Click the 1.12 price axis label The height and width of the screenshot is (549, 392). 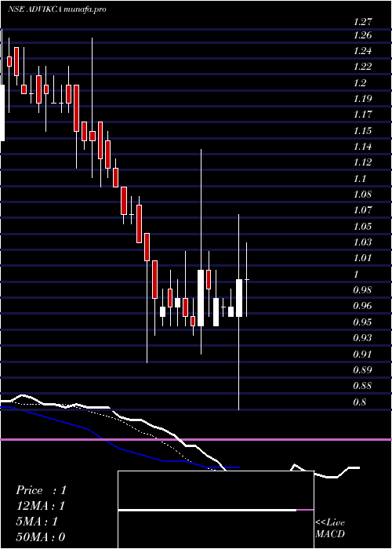pos(362,162)
